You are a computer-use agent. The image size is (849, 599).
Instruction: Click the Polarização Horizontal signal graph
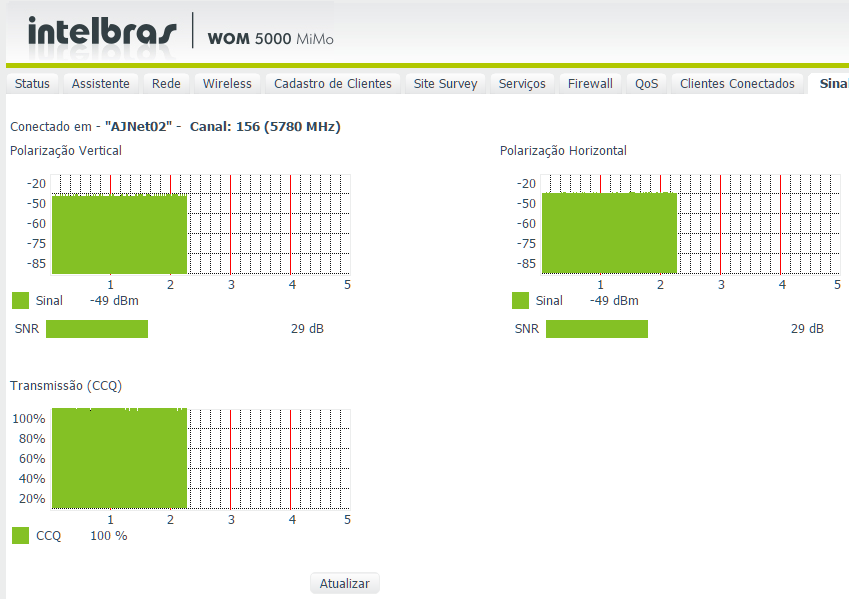[691, 224]
